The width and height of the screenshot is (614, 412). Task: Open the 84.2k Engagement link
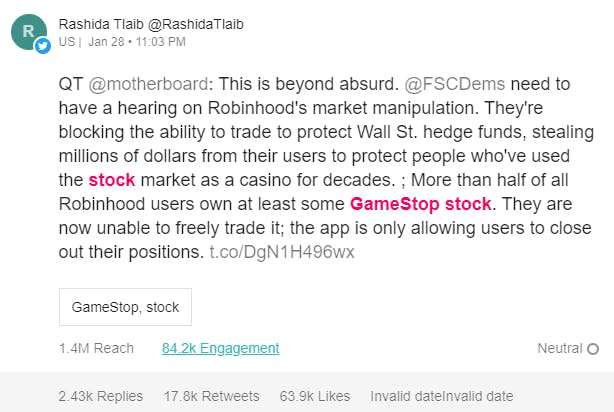tap(220, 348)
